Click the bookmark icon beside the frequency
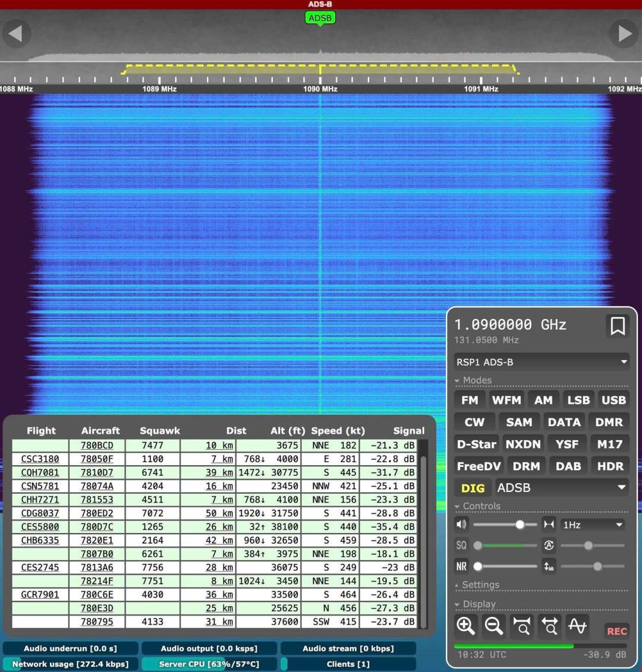Screen dimensions: 642x672 pyautogui.click(x=618, y=326)
